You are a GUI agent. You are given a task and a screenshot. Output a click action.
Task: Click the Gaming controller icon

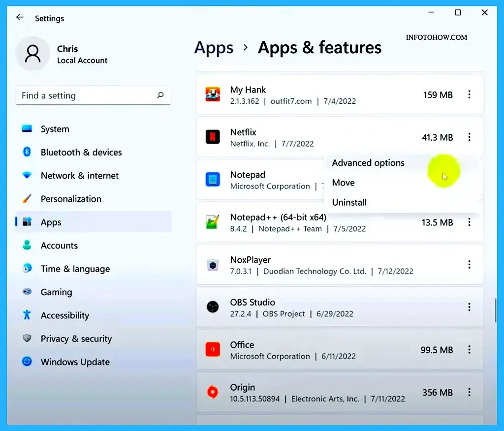click(27, 291)
